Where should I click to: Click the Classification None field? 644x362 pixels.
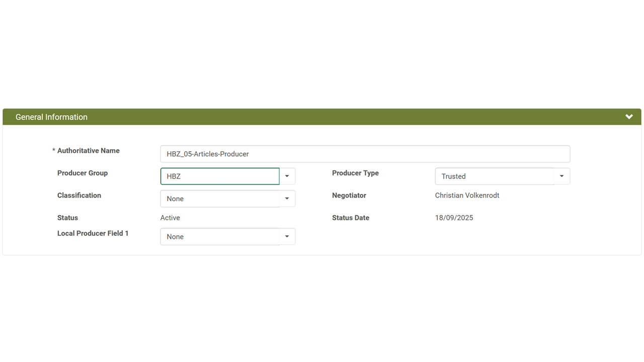click(220, 199)
